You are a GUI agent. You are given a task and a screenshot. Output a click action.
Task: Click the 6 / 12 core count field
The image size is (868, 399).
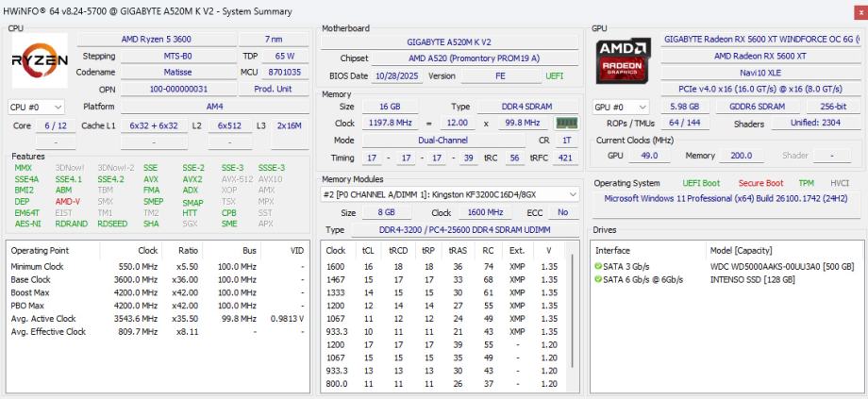(x=56, y=126)
